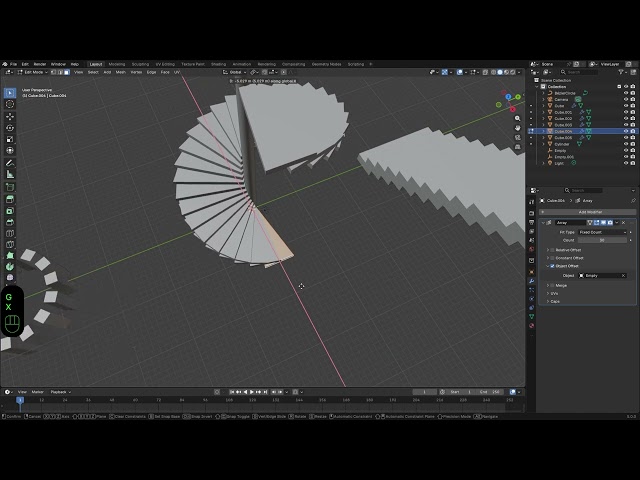
Task: Select the Measure tool
Action: 10,175
